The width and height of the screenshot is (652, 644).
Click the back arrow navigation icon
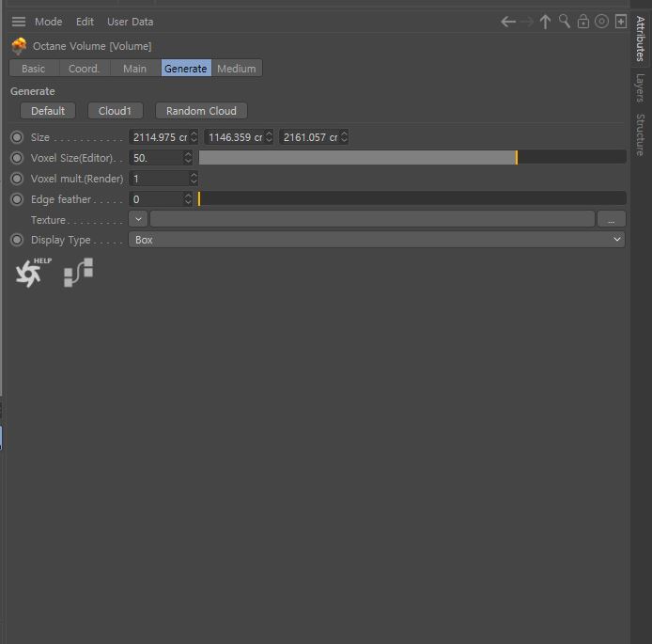(x=508, y=22)
